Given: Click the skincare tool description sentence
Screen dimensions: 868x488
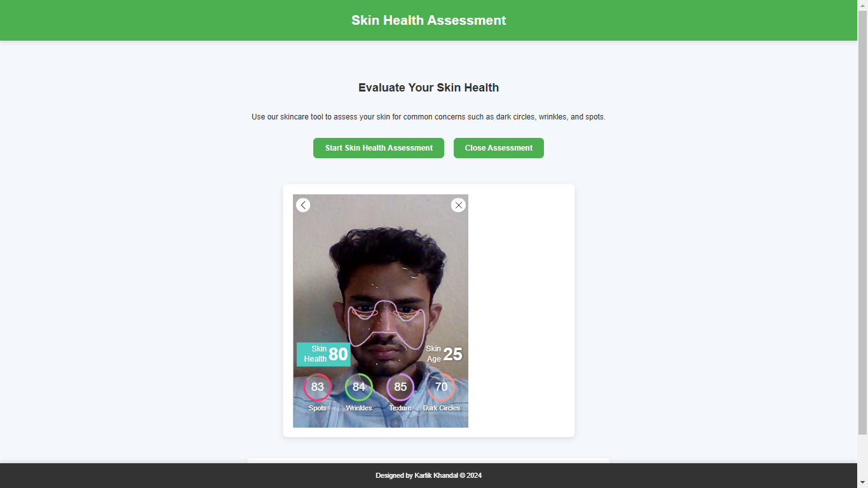Looking at the screenshot, I should click(429, 117).
